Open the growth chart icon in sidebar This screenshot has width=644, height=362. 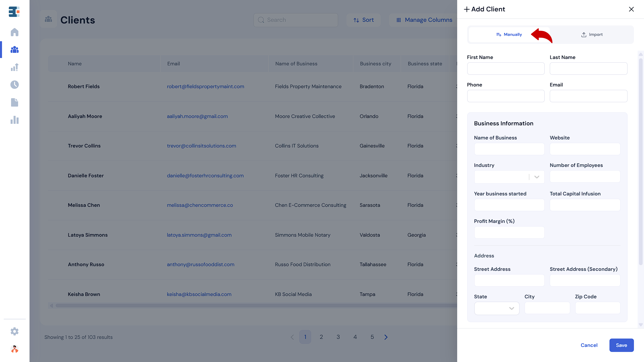[14, 67]
